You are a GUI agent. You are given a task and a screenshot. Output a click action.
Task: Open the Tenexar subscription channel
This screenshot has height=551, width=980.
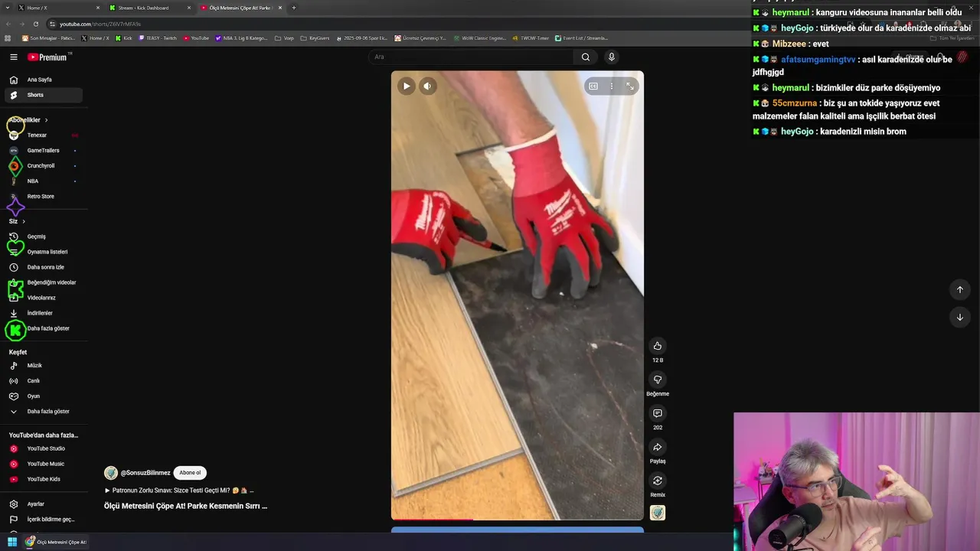(x=43, y=135)
